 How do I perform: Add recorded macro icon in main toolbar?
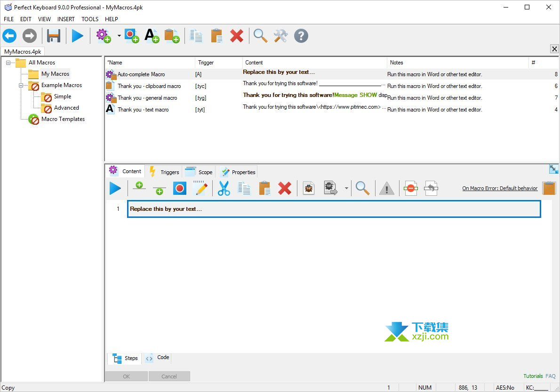[131, 36]
